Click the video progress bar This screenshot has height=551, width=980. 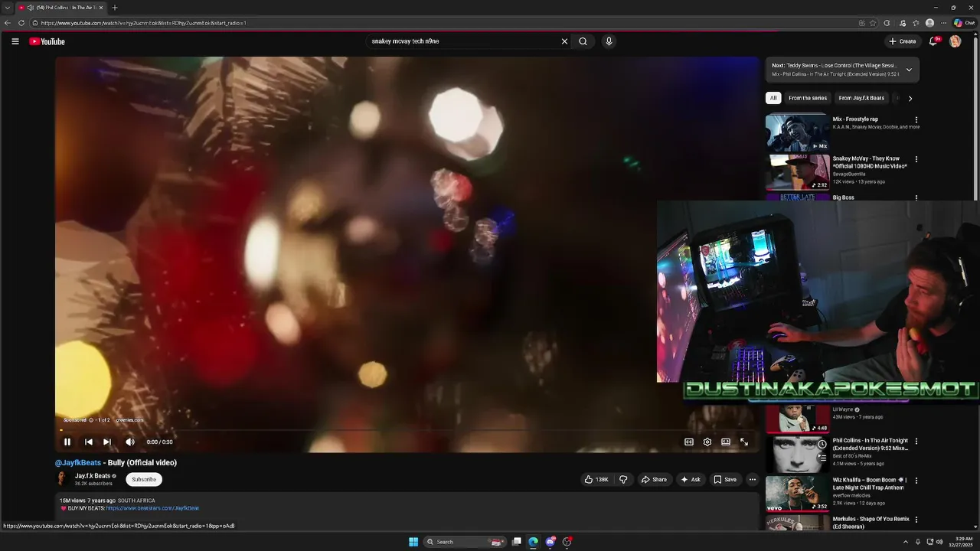[407, 430]
